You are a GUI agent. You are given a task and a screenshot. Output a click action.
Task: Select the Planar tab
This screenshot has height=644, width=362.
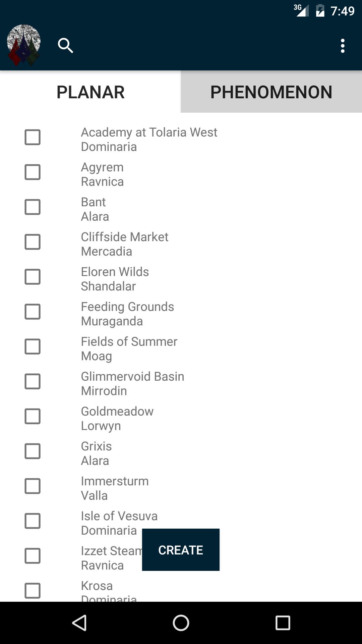point(90,92)
